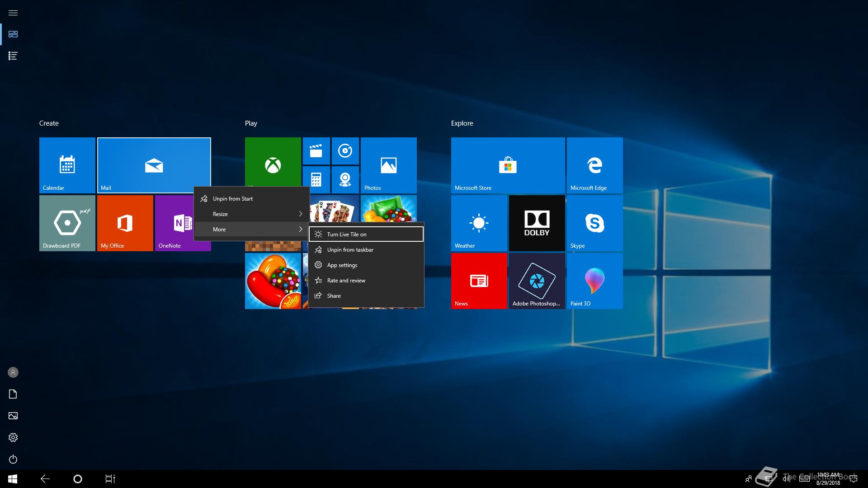Launch the Calendar tile
Screen dimensions: 868x488
coord(67,165)
